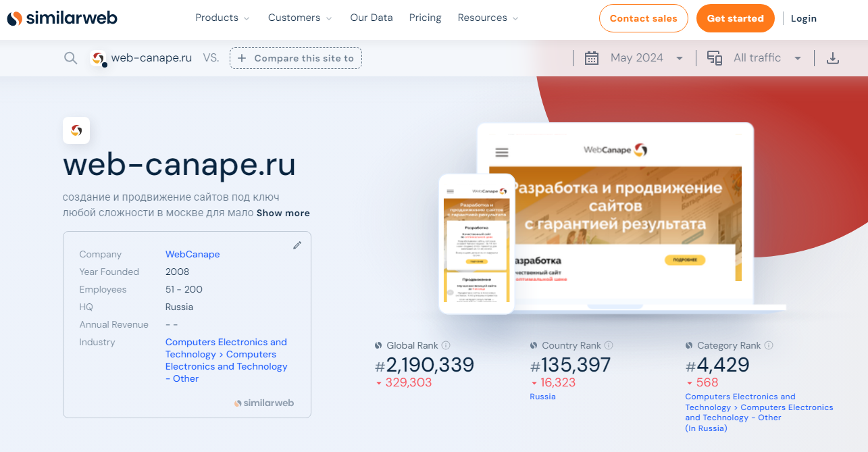Click the web-canape.ru favicon in the search bar
Viewport: 868px width, 452px height.
point(99,58)
